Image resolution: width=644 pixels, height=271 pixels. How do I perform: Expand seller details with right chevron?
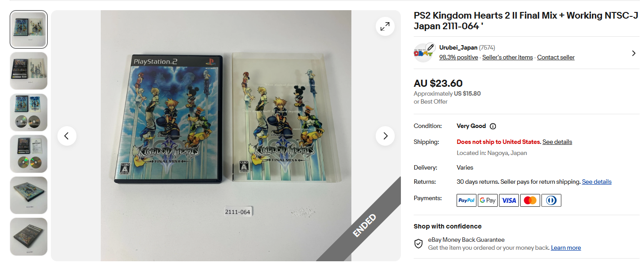[633, 53]
